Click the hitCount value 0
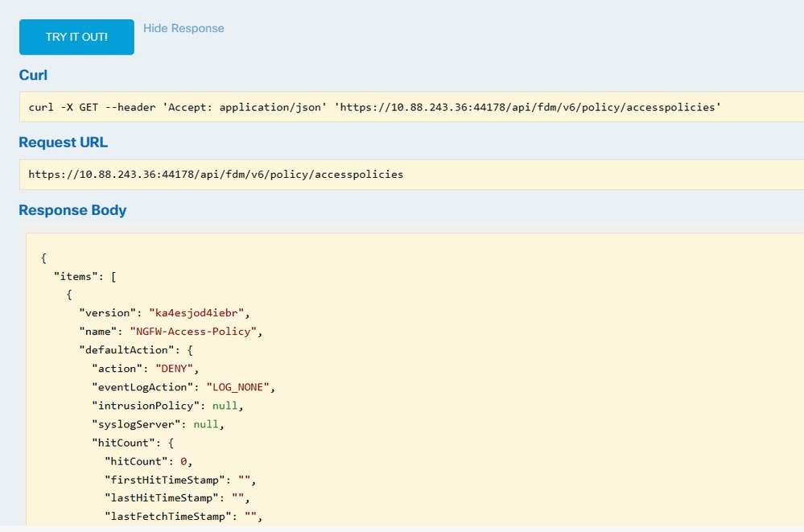 coord(183,461)
